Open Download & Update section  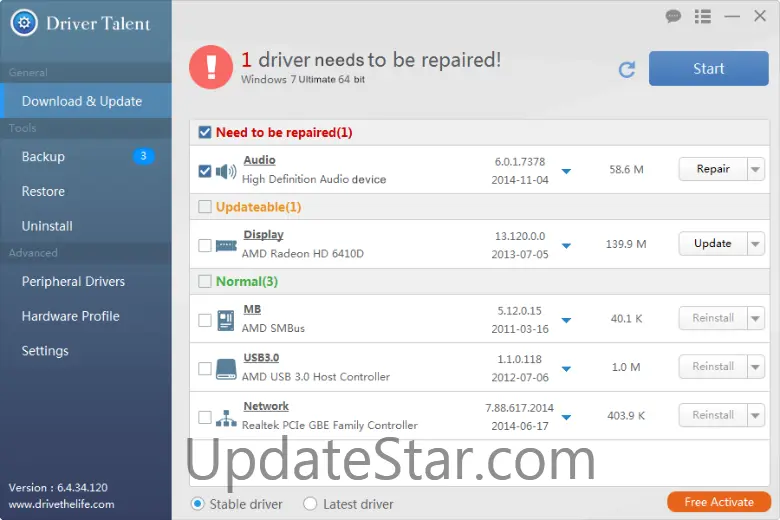tap(86, 101)
